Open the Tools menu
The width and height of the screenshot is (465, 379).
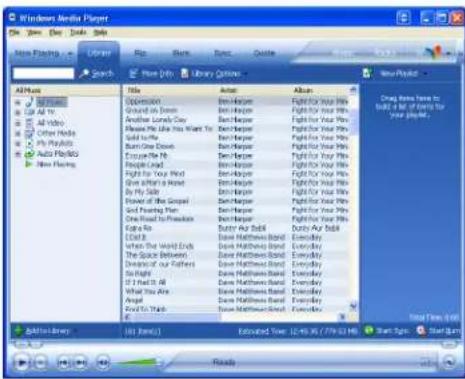click(x=78, y=32)
